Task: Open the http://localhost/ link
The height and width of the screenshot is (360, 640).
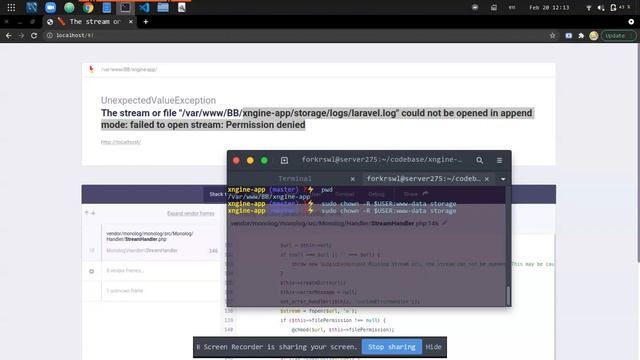Action: tap(121, 142)
